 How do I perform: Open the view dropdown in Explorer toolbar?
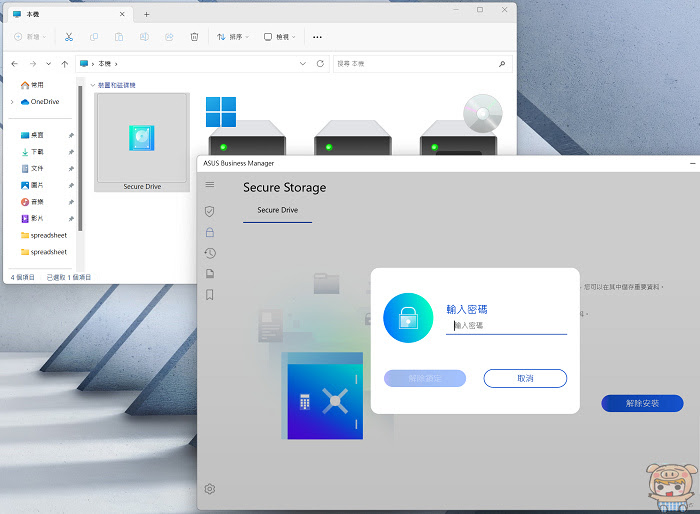pos(279,37)
